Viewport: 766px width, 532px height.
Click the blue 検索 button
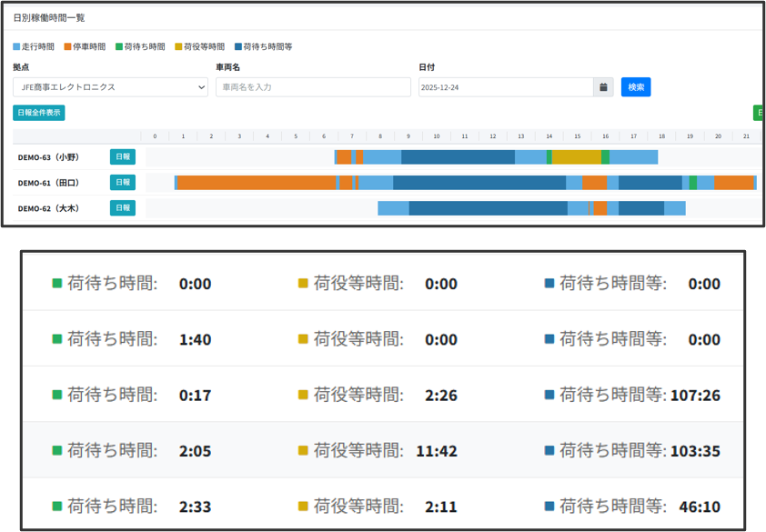click(x=636, y=87)
